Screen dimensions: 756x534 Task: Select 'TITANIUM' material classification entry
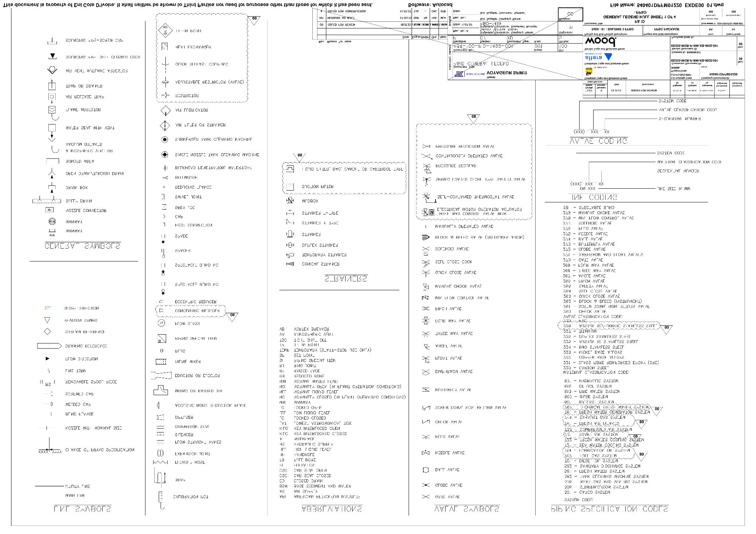580,331
